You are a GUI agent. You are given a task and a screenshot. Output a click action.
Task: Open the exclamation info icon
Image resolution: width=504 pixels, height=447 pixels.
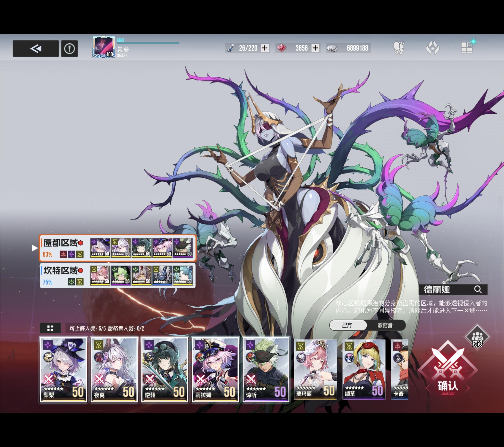[70, 49]
